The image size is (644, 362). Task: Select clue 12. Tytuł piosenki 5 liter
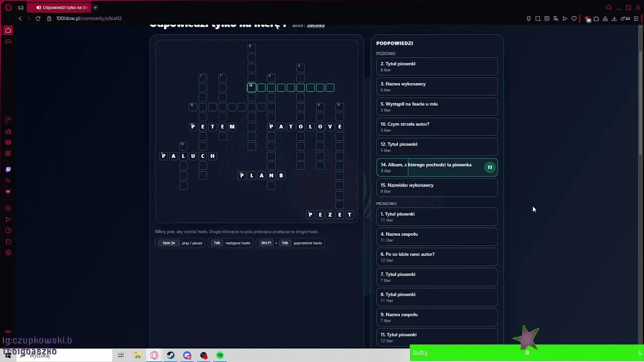pos(437,147)
